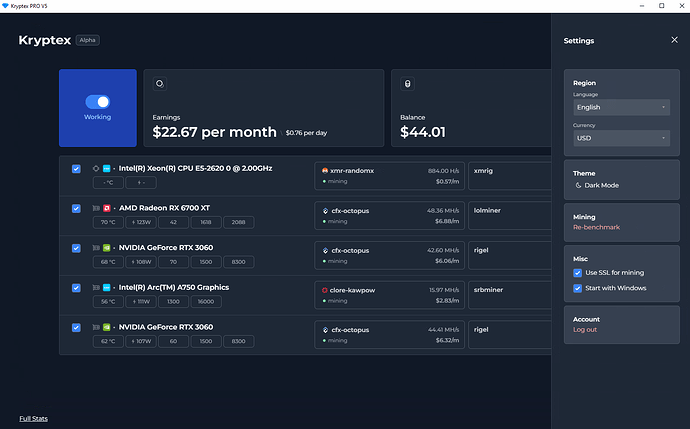Click the Balance wallet icon
690x429 pixels.
pyautogui.click(x=407, y=84)
